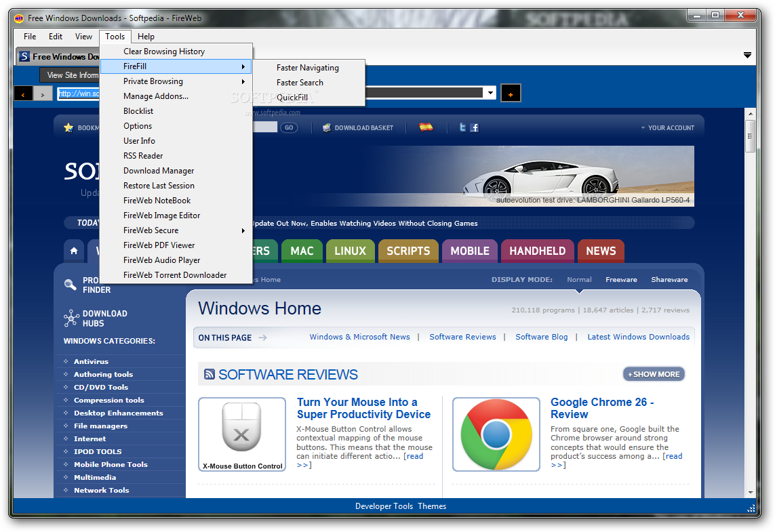
Task: Click the FireWeb app icon in title bar
Action: click(19, 18)
